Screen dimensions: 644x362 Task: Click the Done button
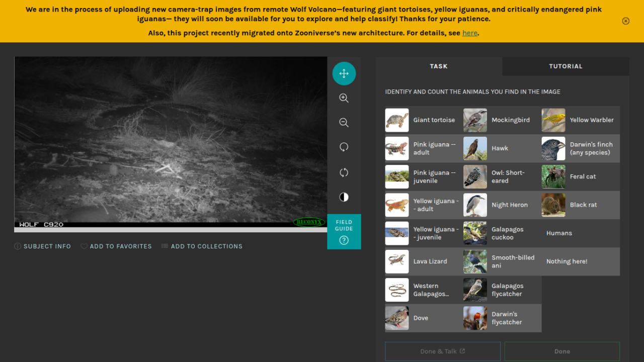pyautogui.click(x=562, y=351)
